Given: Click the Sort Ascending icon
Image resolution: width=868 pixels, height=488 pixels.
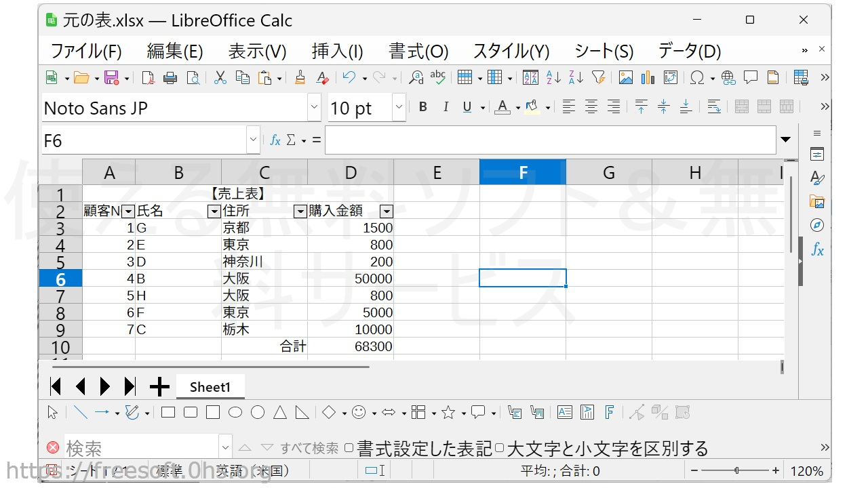Looking at the screenshot, I should click(553, 78).
